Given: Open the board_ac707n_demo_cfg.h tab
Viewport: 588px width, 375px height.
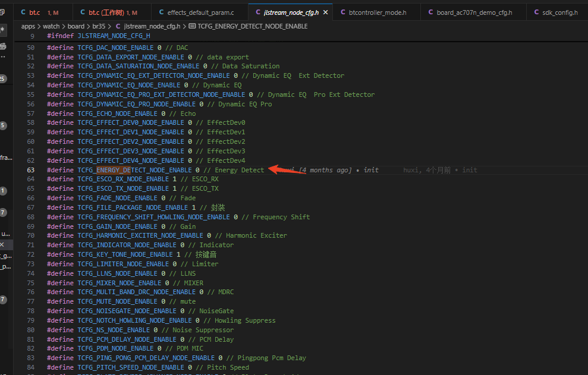Looking at the screenshot, I should [474, 12].
